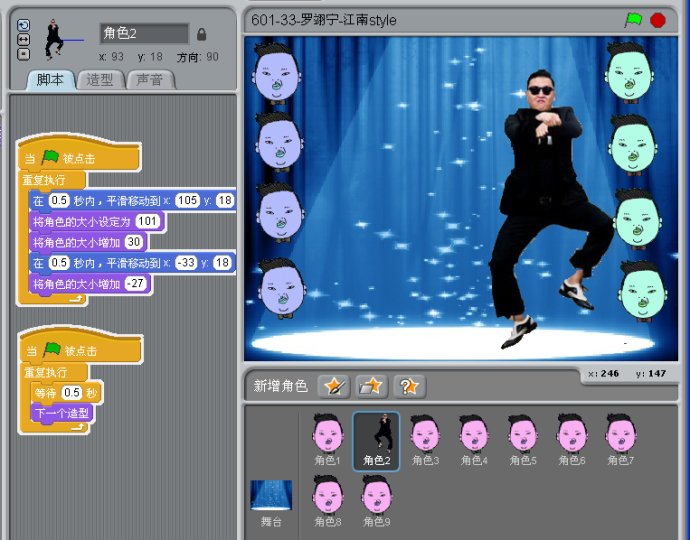The width and height of the screenshot is (690, 540).
Task: Toggle the sprite lock padlock icon
Action: 202,34
